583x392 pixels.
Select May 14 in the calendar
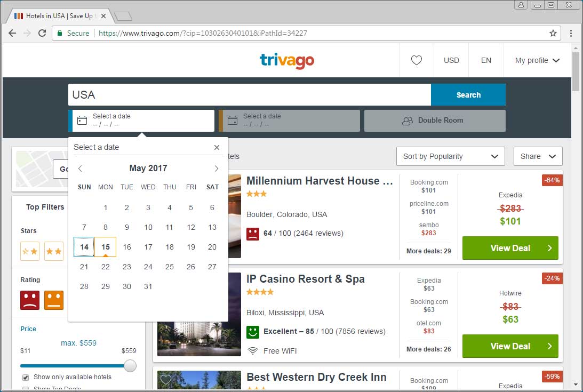(x=84, y=247)
